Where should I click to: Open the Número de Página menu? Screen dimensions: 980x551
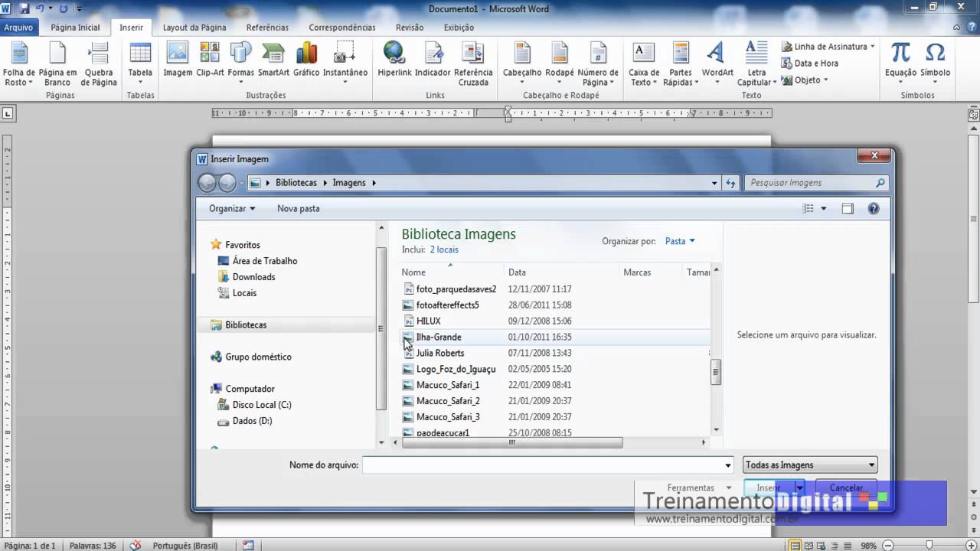[598, 64]
